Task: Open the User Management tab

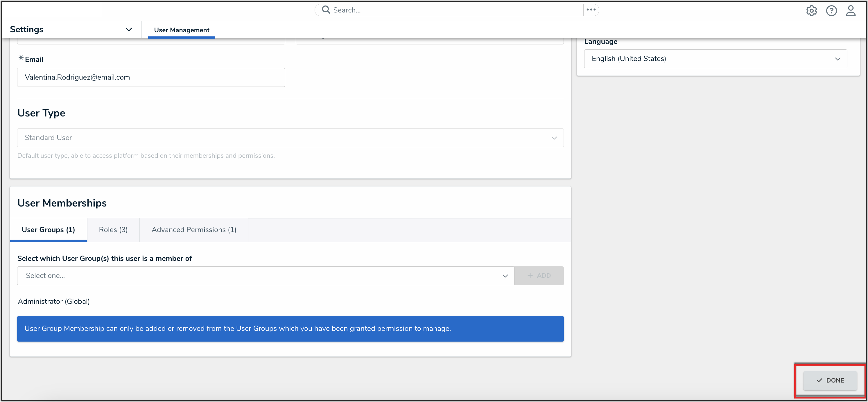Action: pyautogui.click(x=182, y=30)
